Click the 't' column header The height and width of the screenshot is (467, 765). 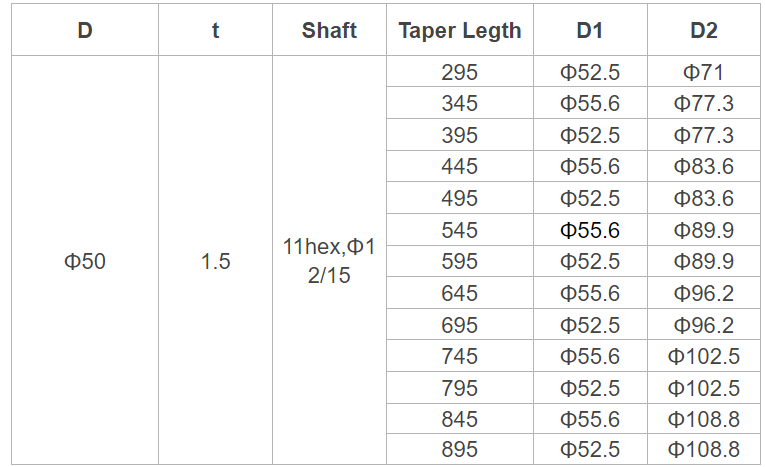[x=215, y=30]
